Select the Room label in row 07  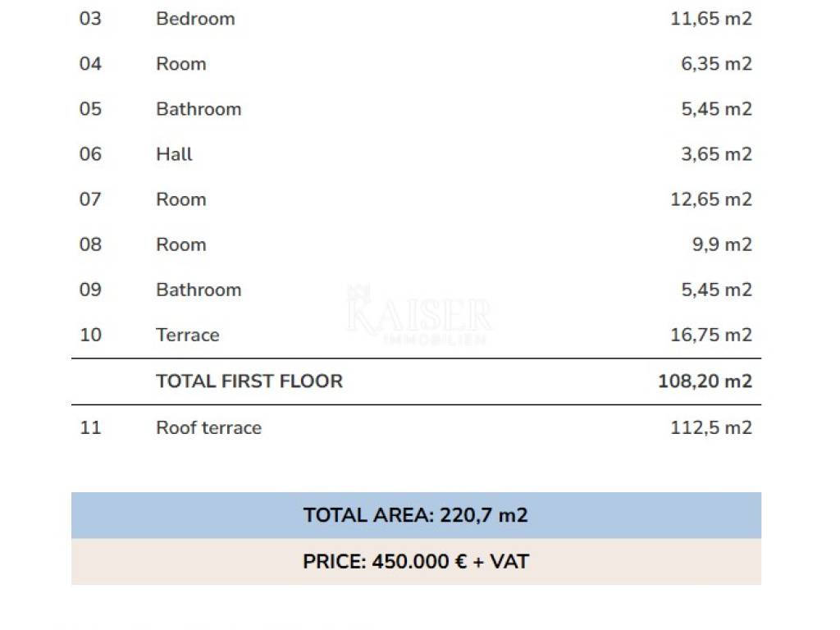click(x=181, y=199)
